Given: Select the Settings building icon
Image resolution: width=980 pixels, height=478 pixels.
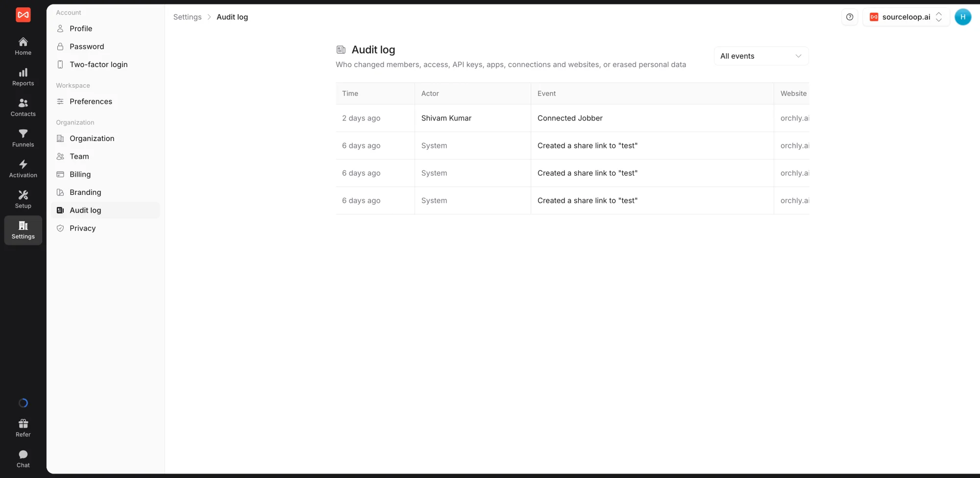Looking at the screenshot, I should pyautogui.click(x=23, y=230).
